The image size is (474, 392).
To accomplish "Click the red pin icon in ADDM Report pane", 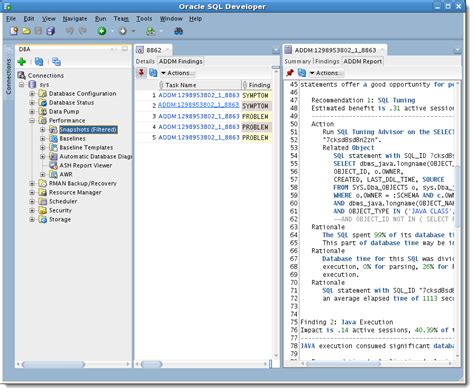I will (290, 73).
